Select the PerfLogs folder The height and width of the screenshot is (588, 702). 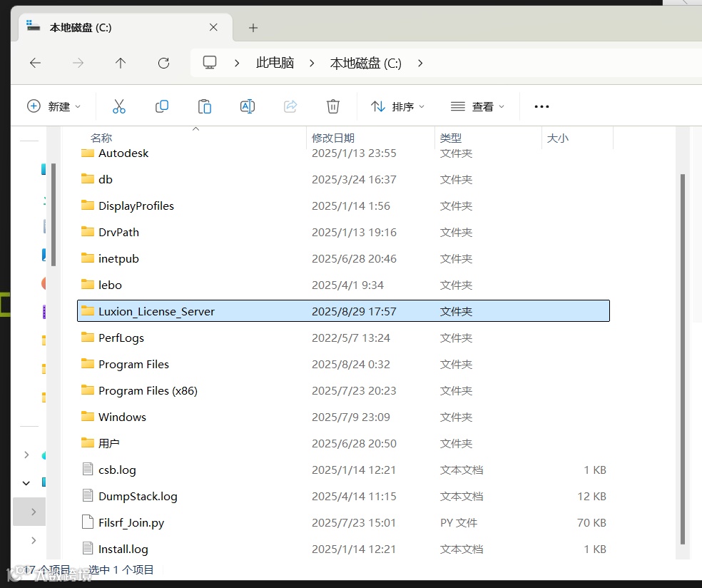(343, 338)
